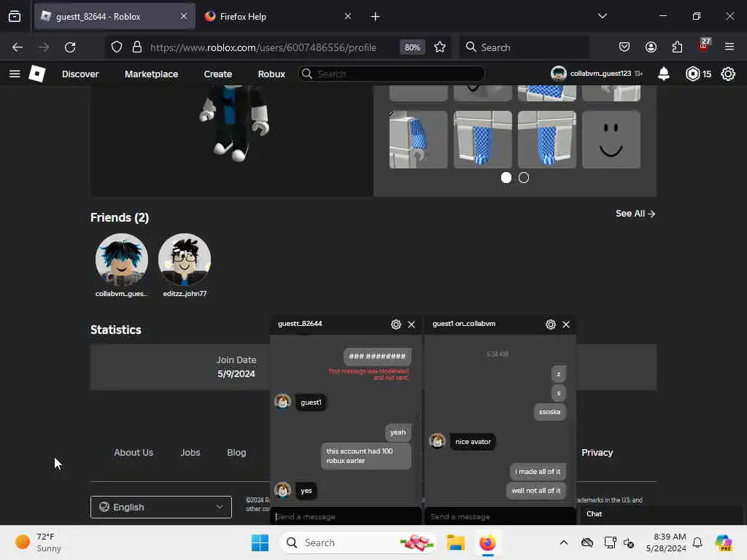Open Roblox settings gear in navbar
This screenshot has width=747, height=560.
click(x=728, y=74)
